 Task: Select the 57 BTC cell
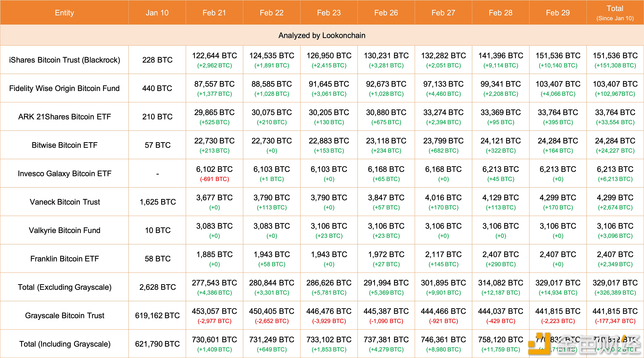click(157, 145)
